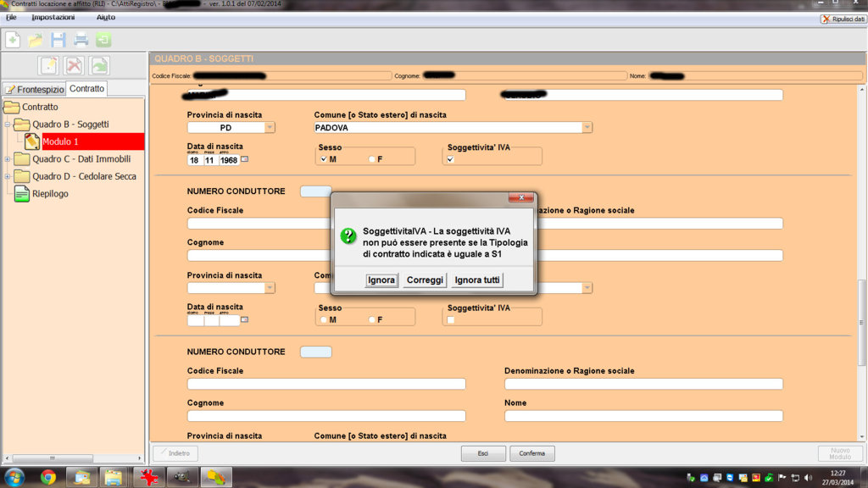Click the green export arrow toolbar icon
The image size is (868, 488).
click(x=103, y=39)
